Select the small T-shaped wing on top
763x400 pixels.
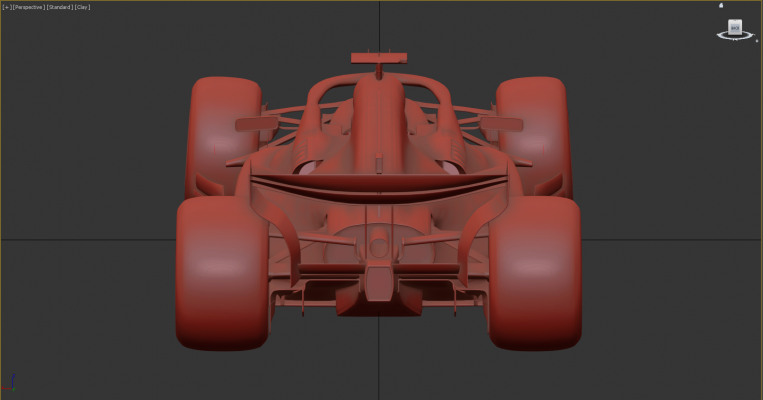click(x=379, y=57)
